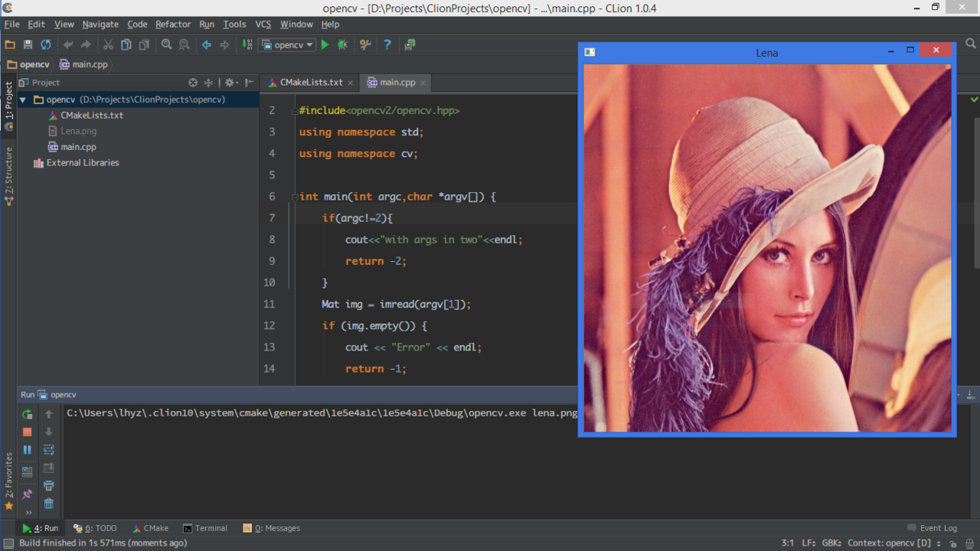Image resolution: width=980 pixels, height=551 pixels.
Task: Open the opencv run configuration dropdown
Action: point(288,45)
